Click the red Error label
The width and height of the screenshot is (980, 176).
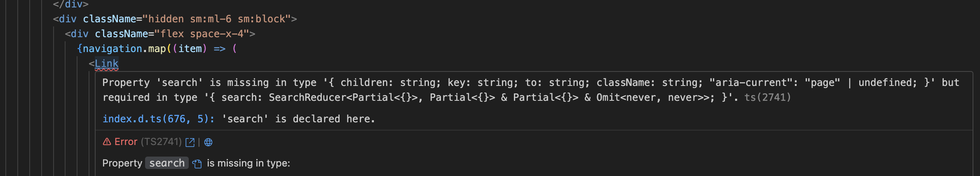pos(126,142)
